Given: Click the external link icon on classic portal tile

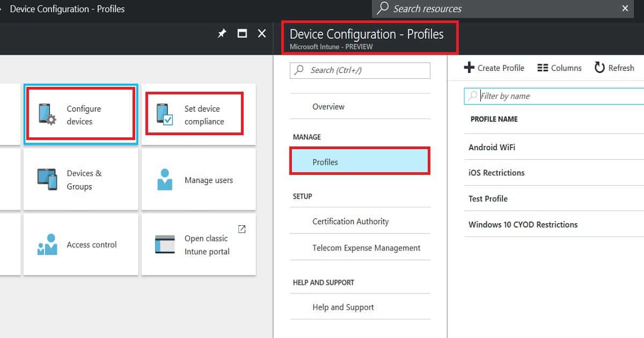Looking at the screenshot, I should [242, 229].
